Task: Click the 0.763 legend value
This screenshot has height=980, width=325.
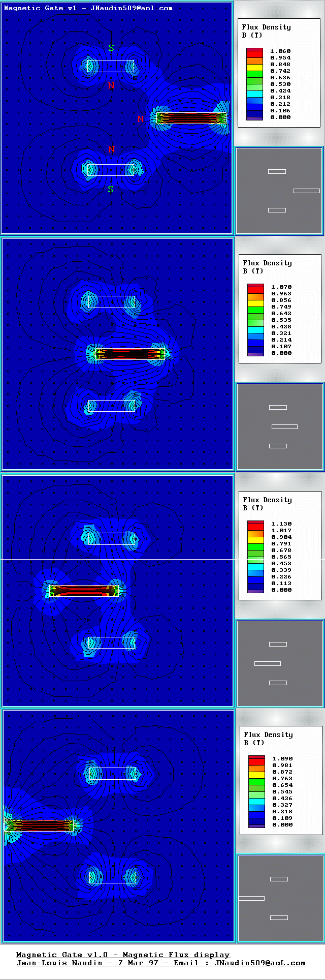Action: pyautogui.click(x=282, y=779)
